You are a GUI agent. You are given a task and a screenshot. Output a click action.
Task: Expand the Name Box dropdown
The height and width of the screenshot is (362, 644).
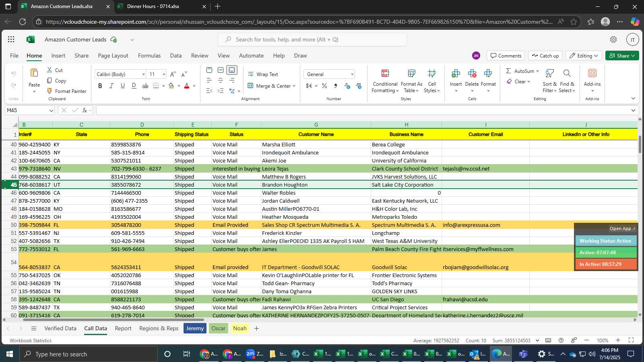[x=51, y=110]
